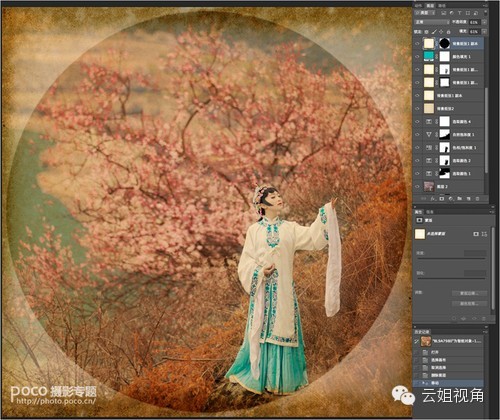Add layer style fx icon
The height and width of the screenshot is (420, 500).
click(x=433, y=199)
